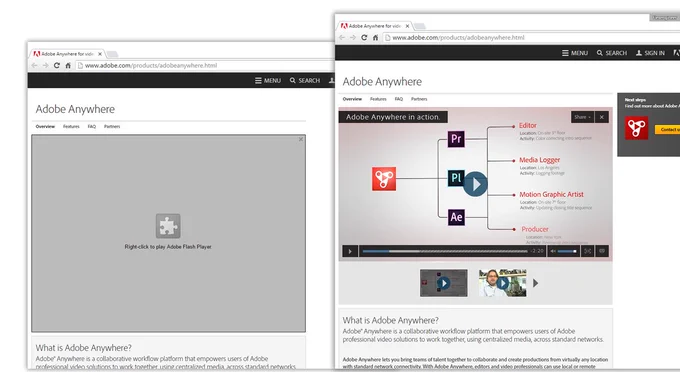Image resolution: width=680 pixels, height=372 pixels.
Task: Reload page in left browser window
Action: pos(57,65)
